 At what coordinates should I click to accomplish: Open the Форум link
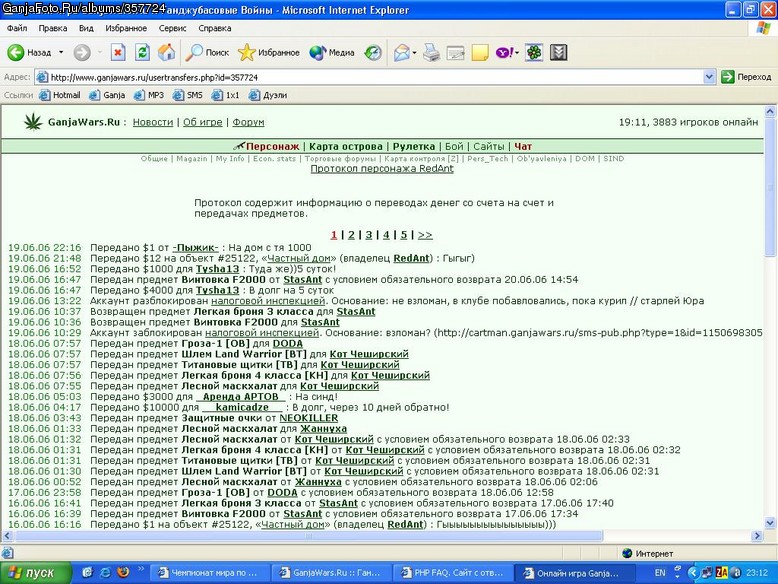click(x=248, y=122)
